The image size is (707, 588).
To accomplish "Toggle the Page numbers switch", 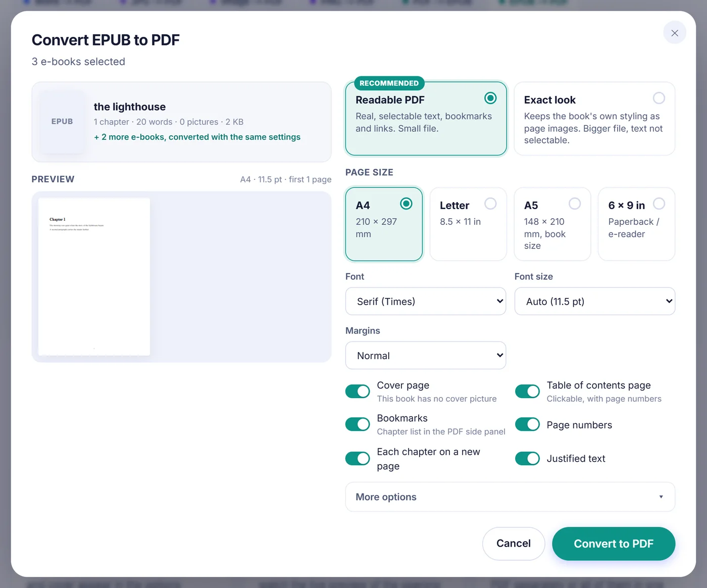I will coord(527,424).
